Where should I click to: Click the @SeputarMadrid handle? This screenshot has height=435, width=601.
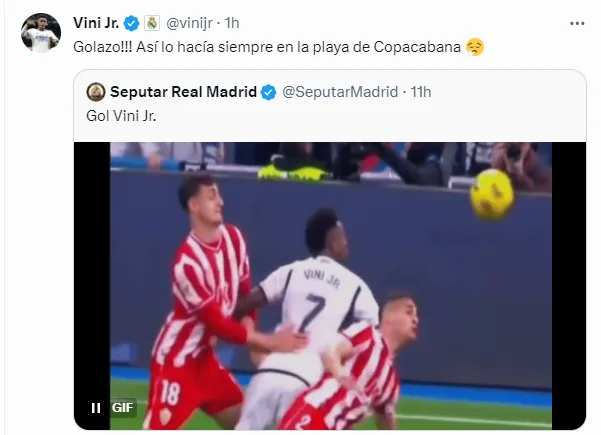340,92
